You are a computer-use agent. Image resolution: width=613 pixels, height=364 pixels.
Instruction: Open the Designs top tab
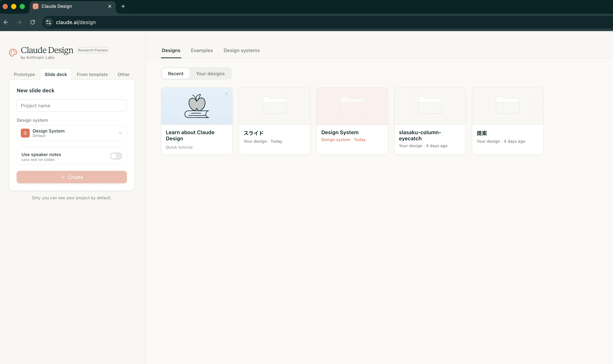click(171, 51)
